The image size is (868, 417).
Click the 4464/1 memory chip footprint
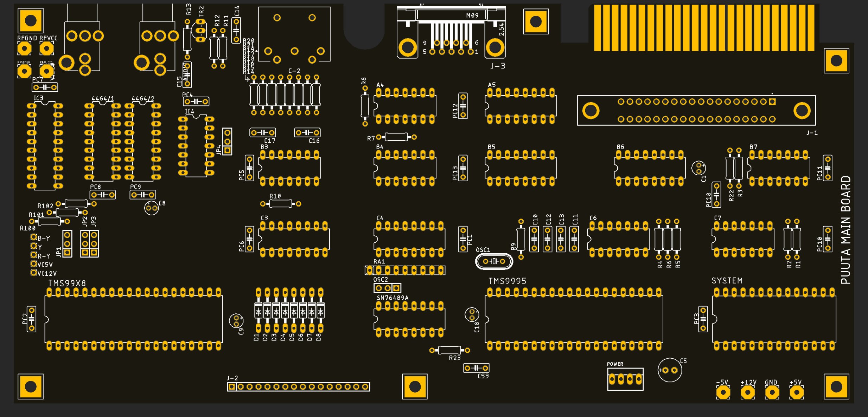tap(103, 141)
